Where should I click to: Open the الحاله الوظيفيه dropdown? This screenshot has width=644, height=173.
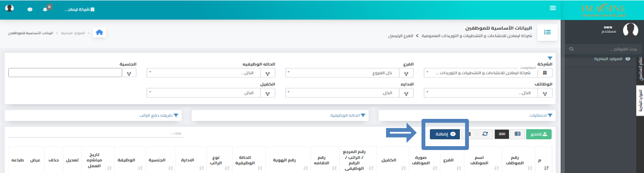click(x=203, y=73)
